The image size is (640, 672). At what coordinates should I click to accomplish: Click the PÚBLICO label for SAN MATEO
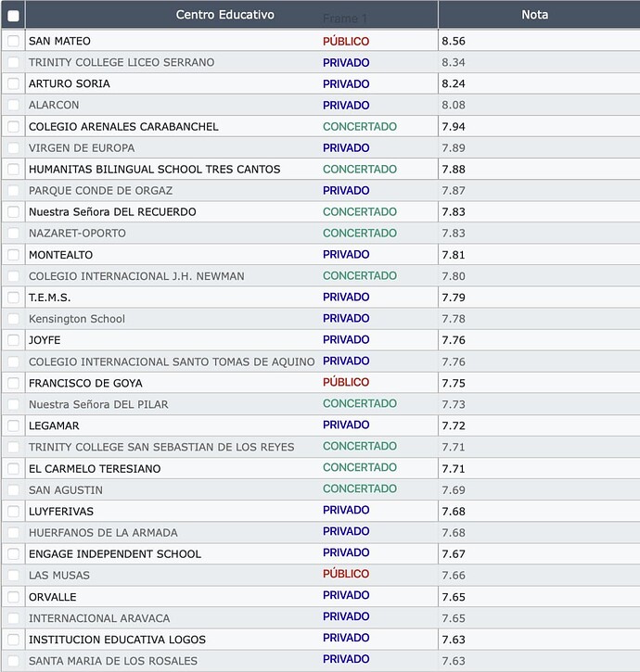click(x=346, y=41)
